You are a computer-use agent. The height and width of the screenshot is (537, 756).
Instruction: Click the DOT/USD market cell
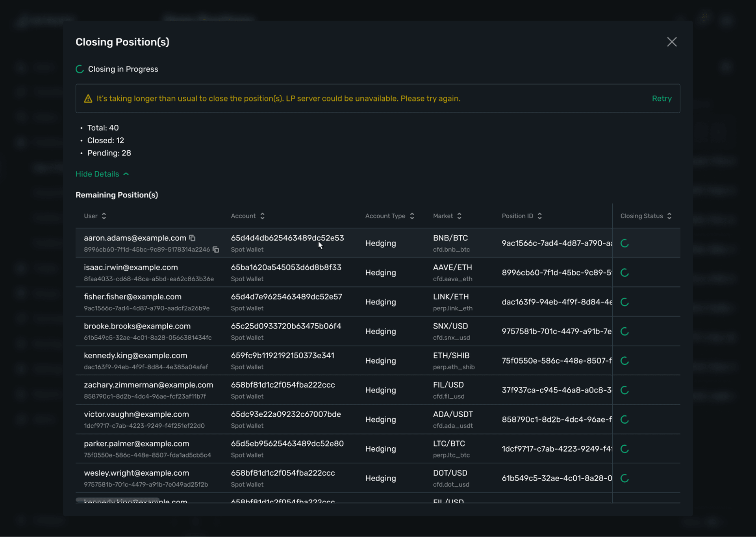pyautogui.click(x=451, y=478)
